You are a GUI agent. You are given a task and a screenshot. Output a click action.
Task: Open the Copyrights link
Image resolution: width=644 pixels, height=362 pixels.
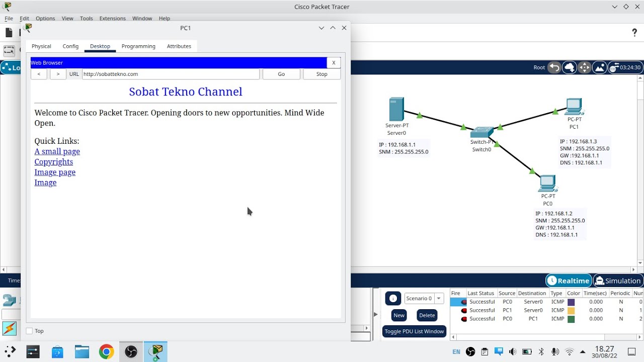(53, 162)
